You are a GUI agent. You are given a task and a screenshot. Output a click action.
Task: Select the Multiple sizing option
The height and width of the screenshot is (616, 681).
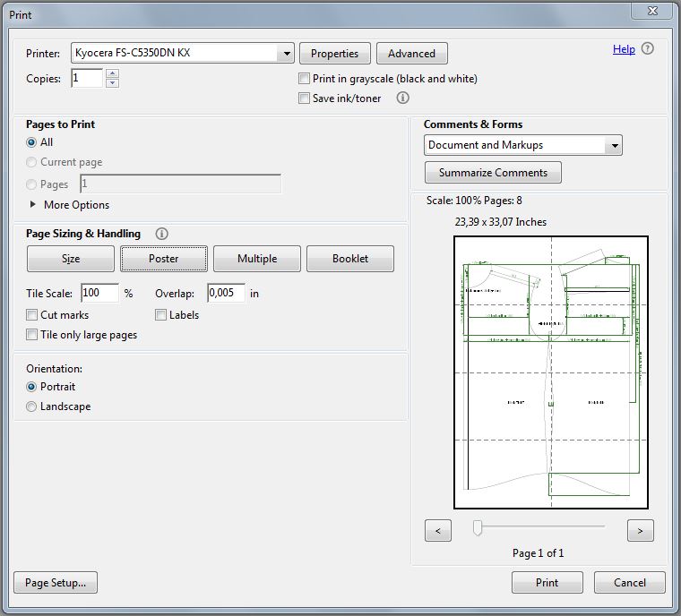[x=257, y=259]
